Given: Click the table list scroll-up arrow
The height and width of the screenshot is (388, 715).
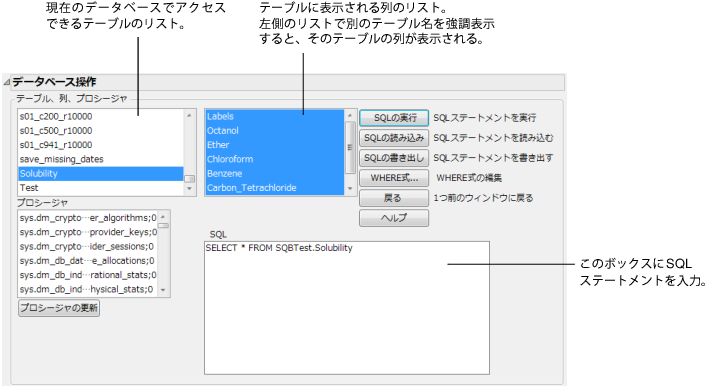Looking at the screenshot, I should (189, 116).
